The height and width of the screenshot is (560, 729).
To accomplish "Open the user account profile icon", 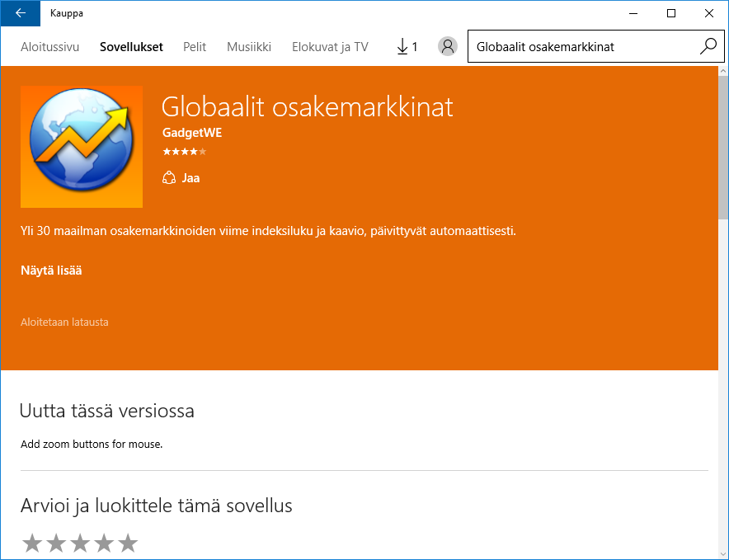I will [x=447, y=47].
